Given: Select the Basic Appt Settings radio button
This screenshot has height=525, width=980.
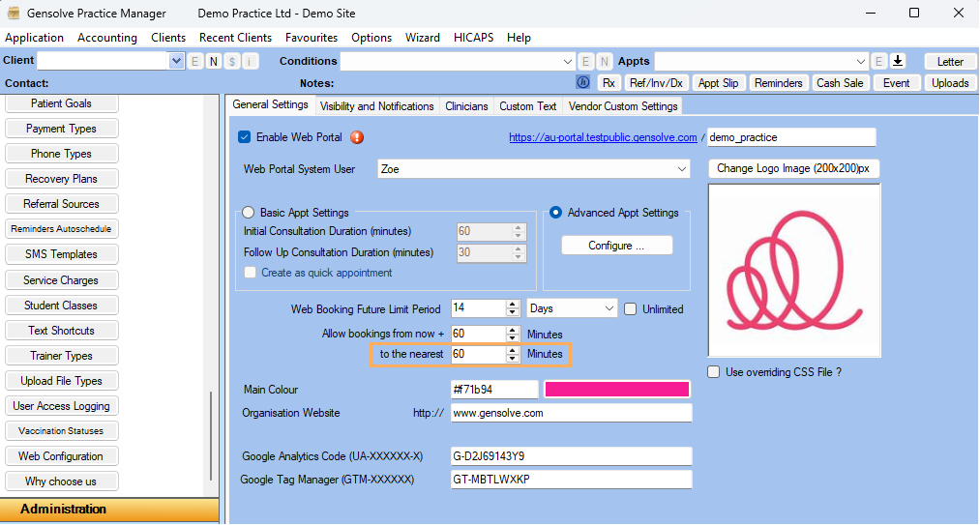Looking at the screenshot, I should click(249, 213).
